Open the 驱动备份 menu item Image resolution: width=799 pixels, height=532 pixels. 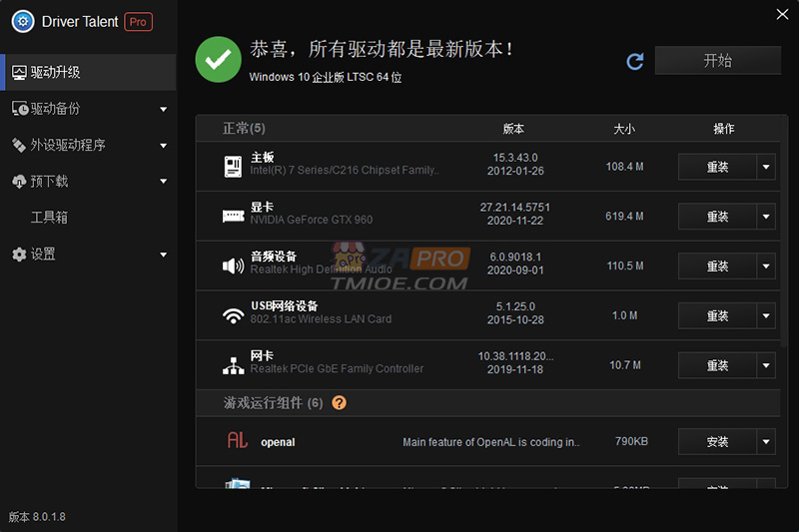(x=88, y=109)
